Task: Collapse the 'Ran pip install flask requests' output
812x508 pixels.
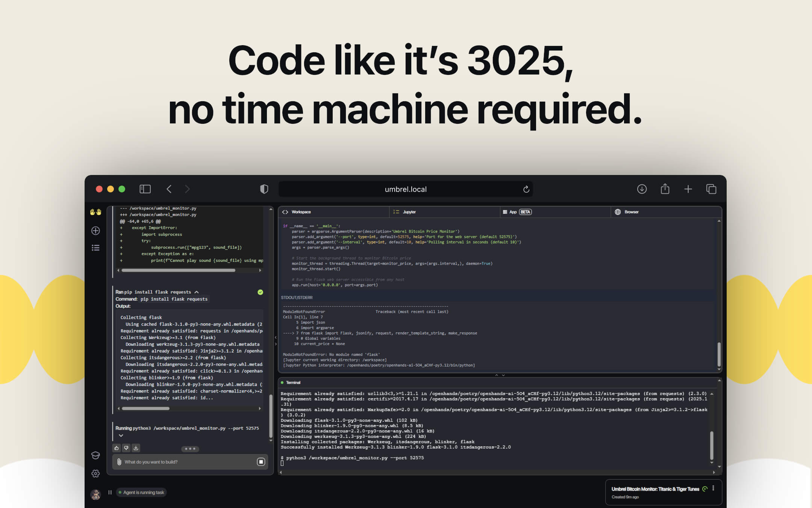Action: point(197,292)
